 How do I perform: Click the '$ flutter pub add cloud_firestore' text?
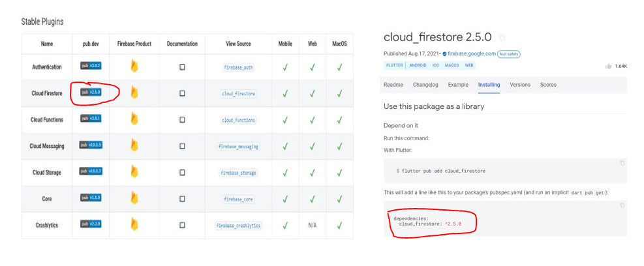click(x=440, y=171)
